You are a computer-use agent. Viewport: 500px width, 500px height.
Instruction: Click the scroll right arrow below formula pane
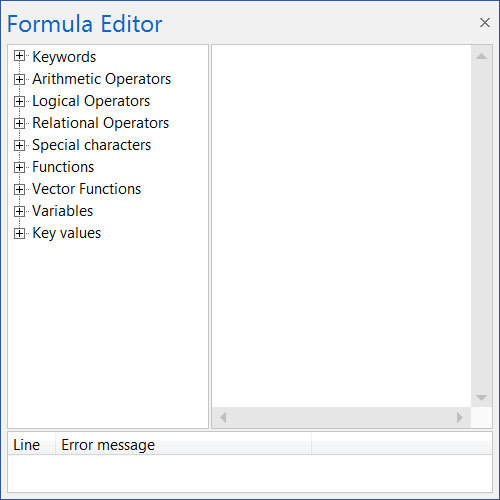(x=460, y=417)
